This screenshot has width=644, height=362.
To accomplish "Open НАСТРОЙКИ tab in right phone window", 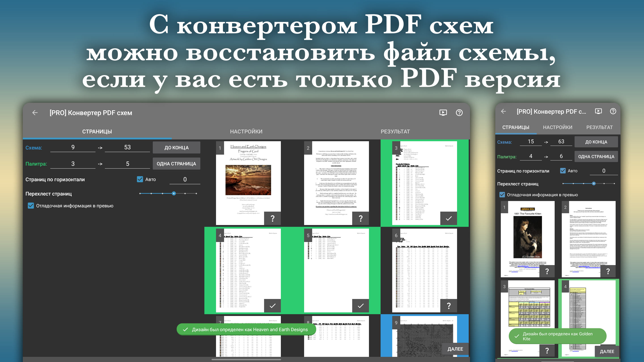I will click(x=557, y=127).
